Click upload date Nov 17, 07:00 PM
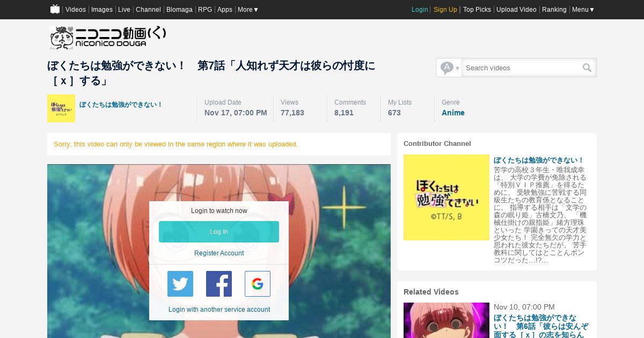Screen dimensions: 644x338 pos(236,113)
